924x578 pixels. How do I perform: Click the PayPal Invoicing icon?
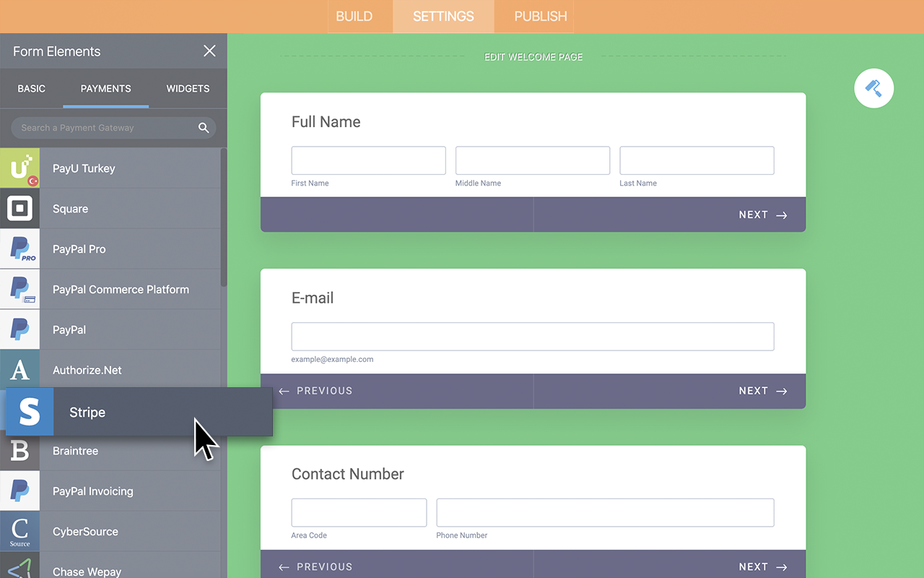(19, 491)
